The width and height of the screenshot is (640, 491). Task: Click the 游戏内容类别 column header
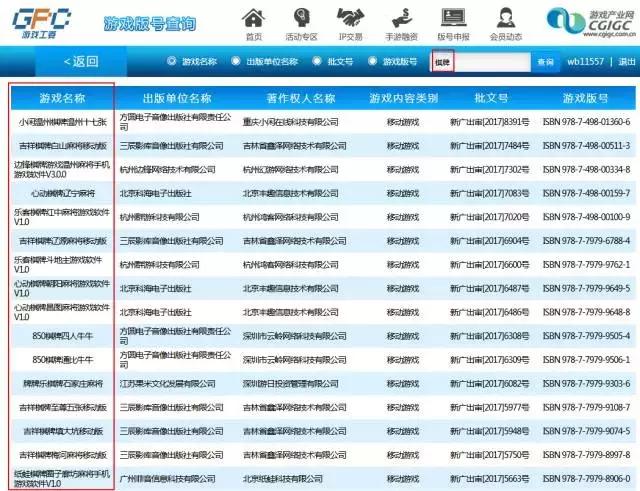coord(403,98)
